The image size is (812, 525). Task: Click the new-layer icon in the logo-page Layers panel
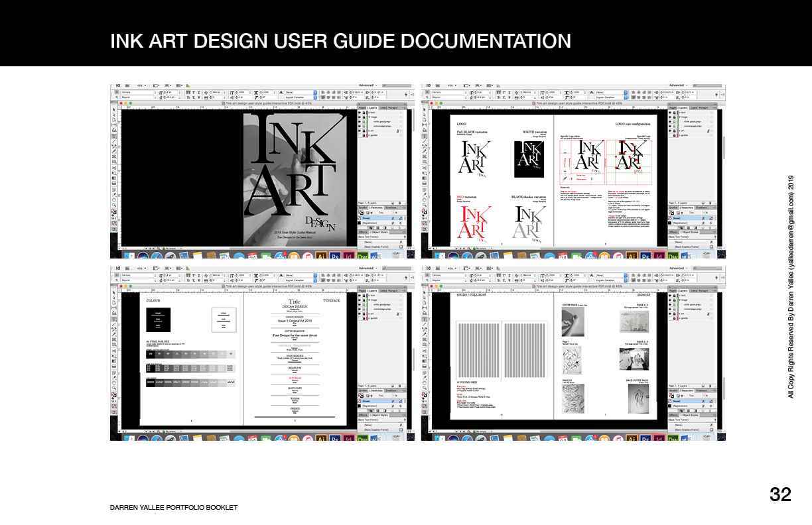pyautogui.click(x=703, y=203)
